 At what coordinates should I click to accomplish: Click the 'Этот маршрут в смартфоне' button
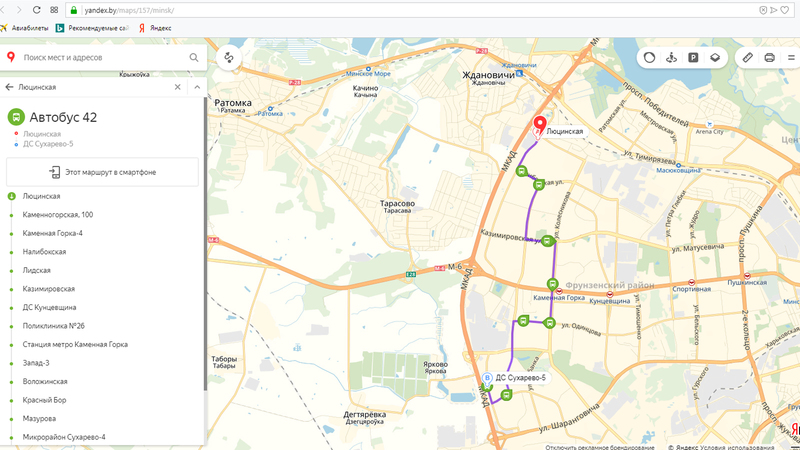tap(102, 172)
